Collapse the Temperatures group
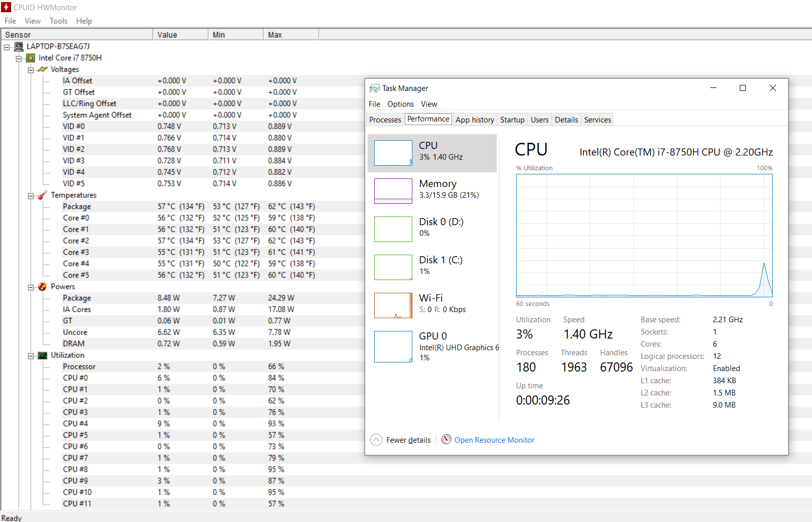This screenshot has width=812, height=522. coord(31,196)
